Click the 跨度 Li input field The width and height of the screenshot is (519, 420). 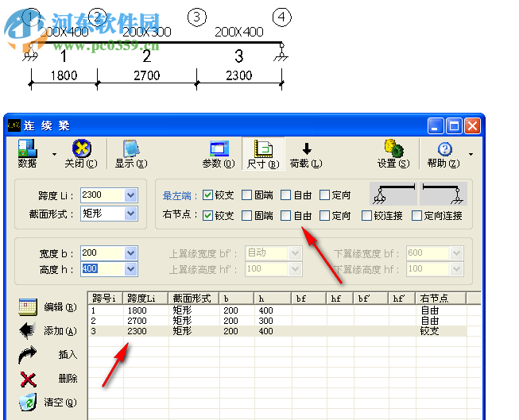pyautogui.click(x=103, y=195)
